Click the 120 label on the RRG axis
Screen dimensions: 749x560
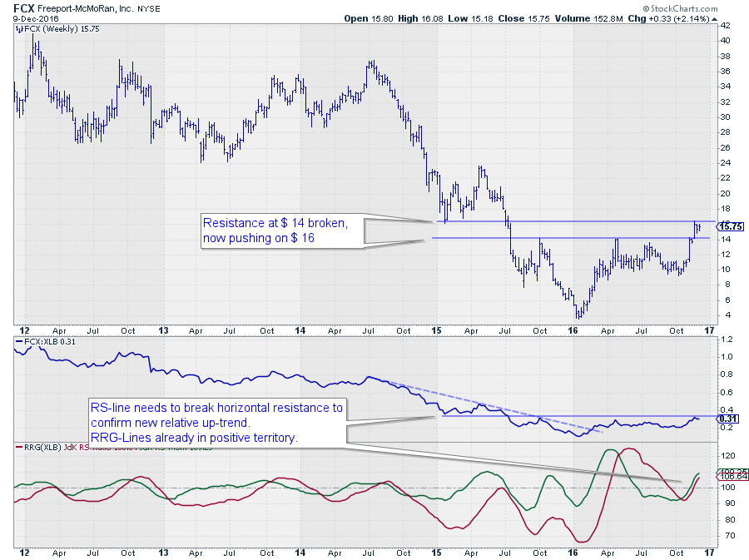(x=727, y=456)
